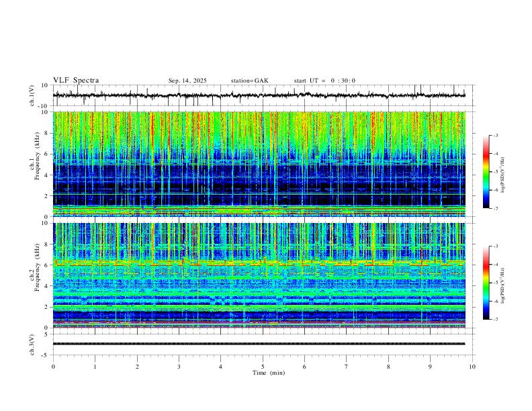The image size is (532, 411).
Task: Click the ch.2 spectrogram plot area
Action: click(259, 275)
